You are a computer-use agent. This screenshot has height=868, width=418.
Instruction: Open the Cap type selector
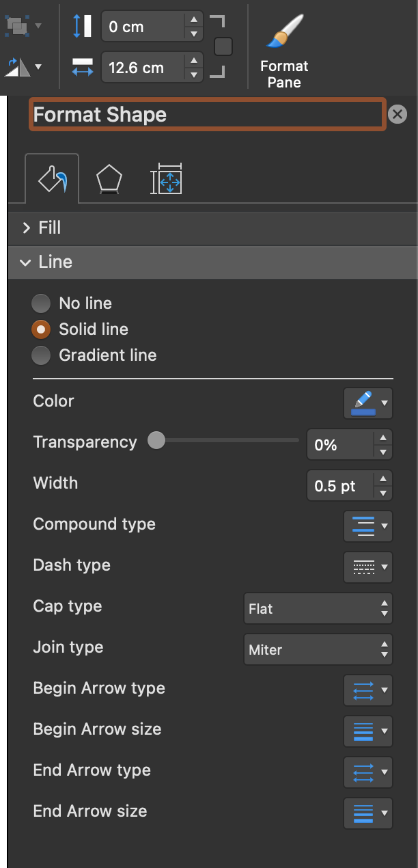(318, 608)
